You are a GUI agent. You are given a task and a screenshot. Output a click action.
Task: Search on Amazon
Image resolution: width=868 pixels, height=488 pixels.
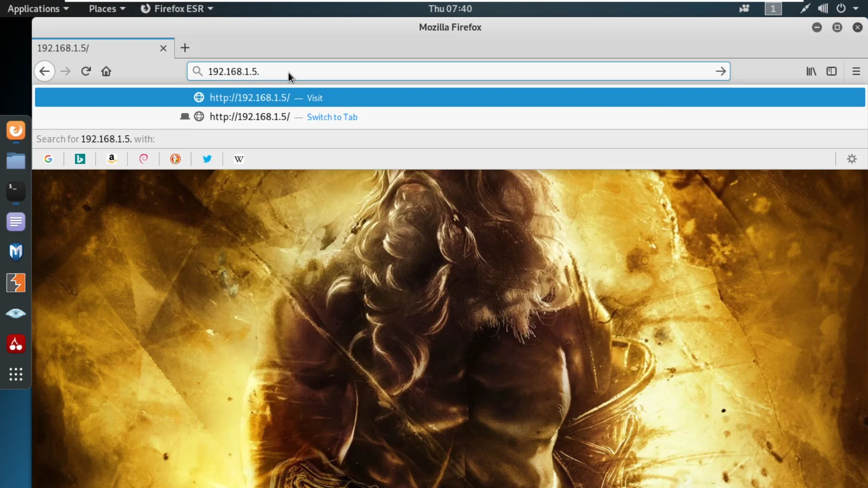pos(112,159)
